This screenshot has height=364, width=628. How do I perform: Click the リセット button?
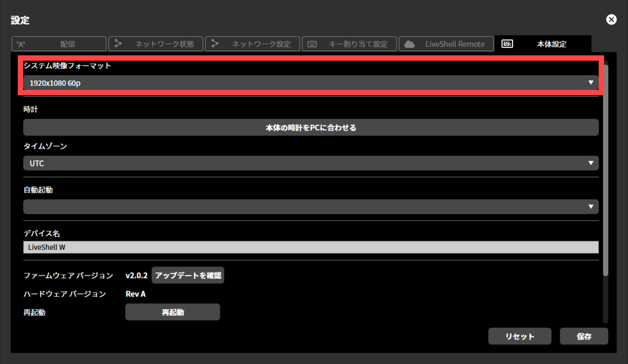tap(519, 336)
